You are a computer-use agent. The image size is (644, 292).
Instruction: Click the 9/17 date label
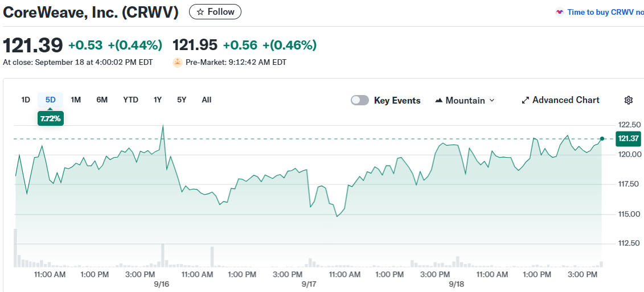tap(309, 284)
